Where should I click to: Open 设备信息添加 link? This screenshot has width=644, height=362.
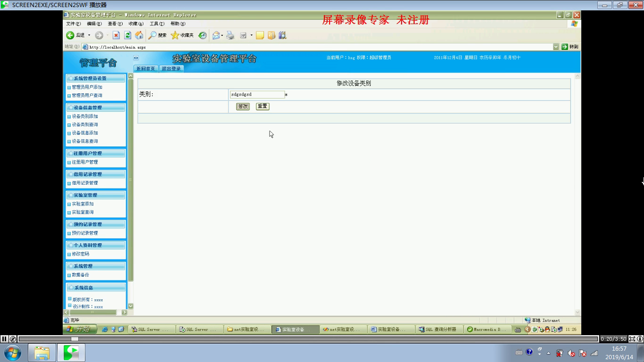click(x=85, y=133)
